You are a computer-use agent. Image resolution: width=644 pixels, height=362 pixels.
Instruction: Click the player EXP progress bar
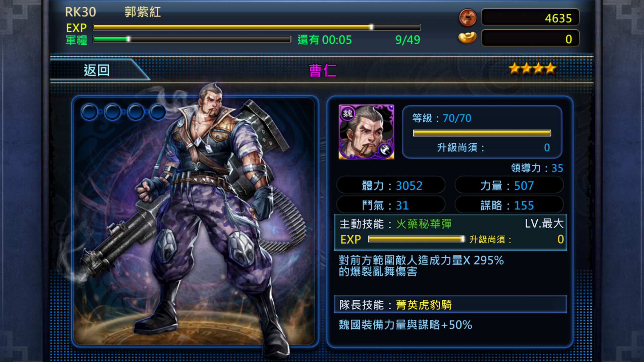(x=257, y=27)
